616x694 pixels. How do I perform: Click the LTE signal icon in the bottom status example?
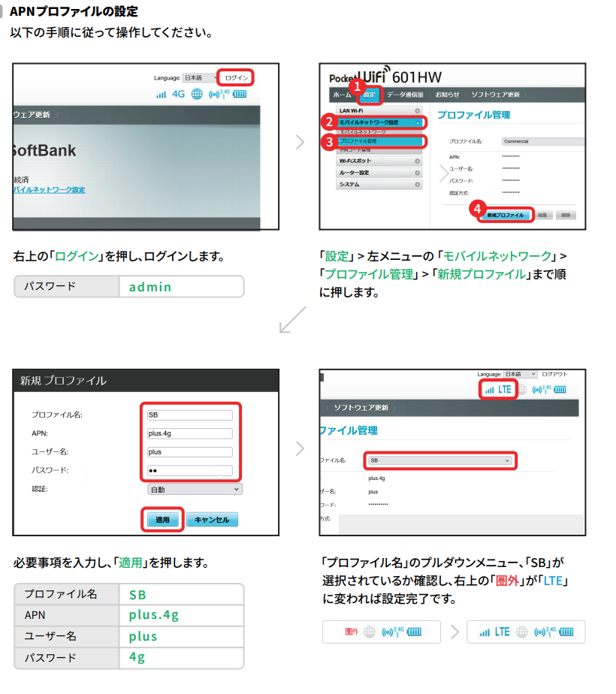[x=495, y=632]
